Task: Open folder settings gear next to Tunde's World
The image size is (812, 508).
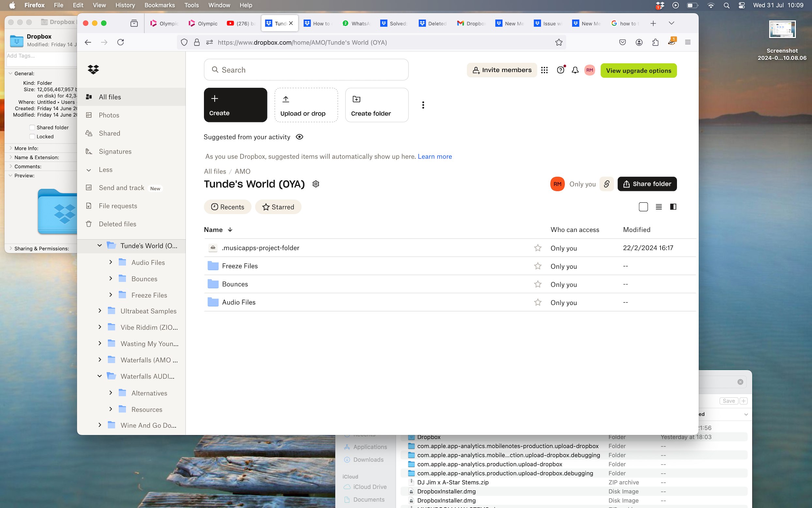Action: [315, 184]
